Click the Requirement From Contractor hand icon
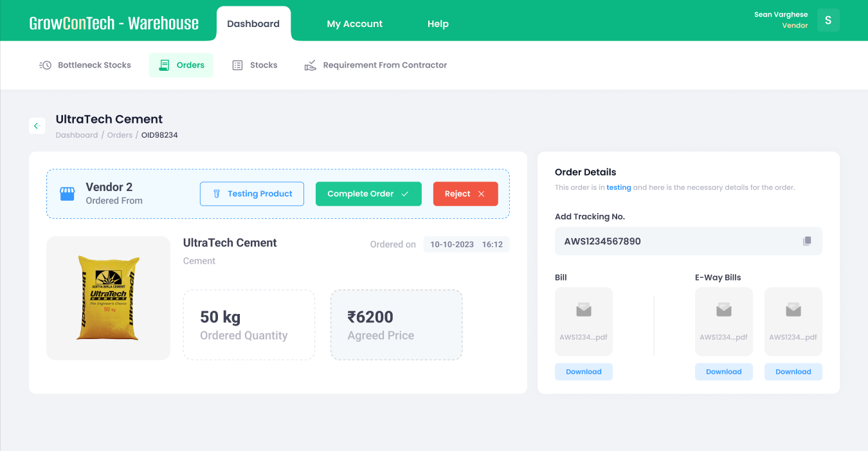This screenshot has height=451, width=868. pos(311,65)
